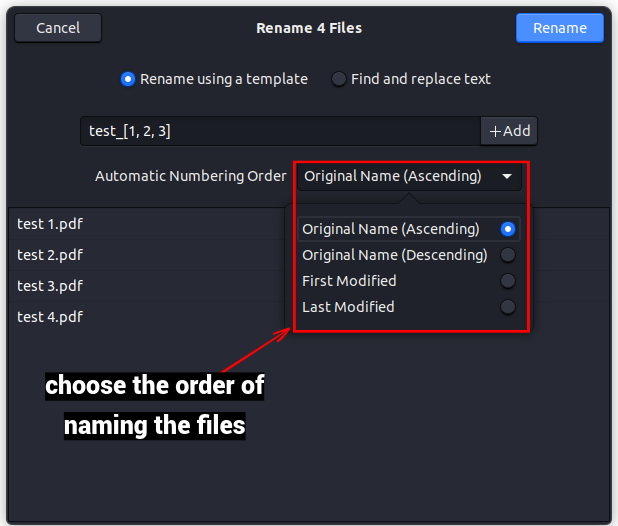This screenshot has width=618, height=526.
Task: Select the "Last Modified" ordering entry
Action: [348, 307]
